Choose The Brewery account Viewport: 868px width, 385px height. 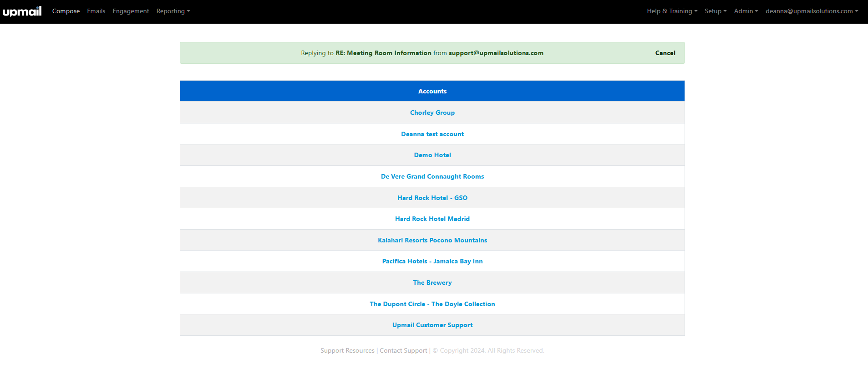[432, 282]
